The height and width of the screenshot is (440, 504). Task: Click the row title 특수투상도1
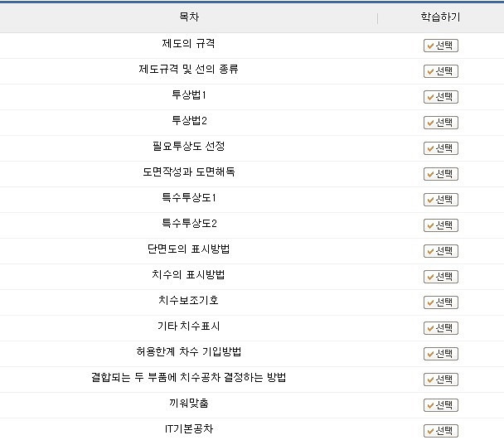pos(189,198)
